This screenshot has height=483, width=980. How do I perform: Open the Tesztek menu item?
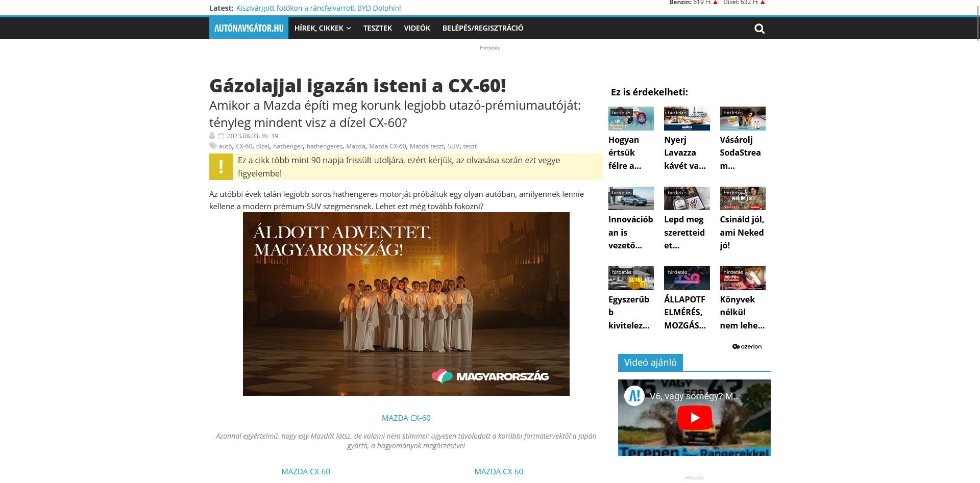pos(378,28)
